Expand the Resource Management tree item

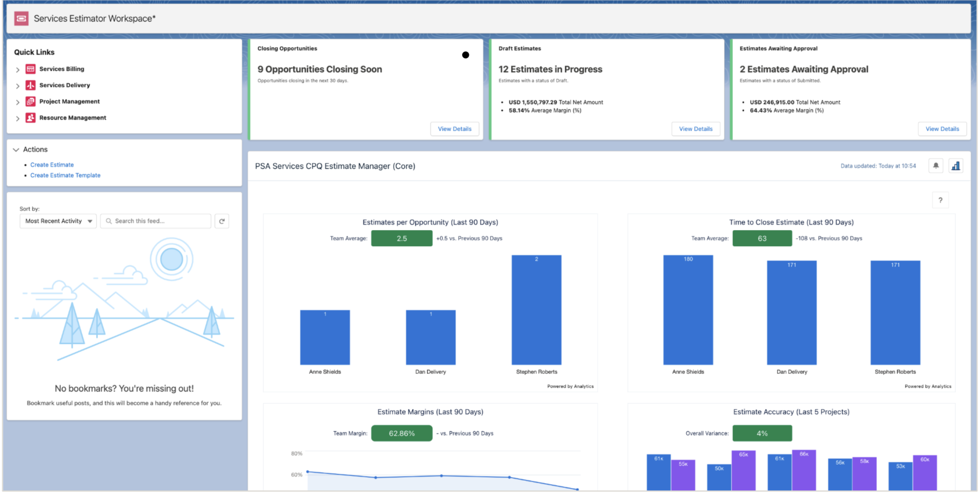pos(18,119)
